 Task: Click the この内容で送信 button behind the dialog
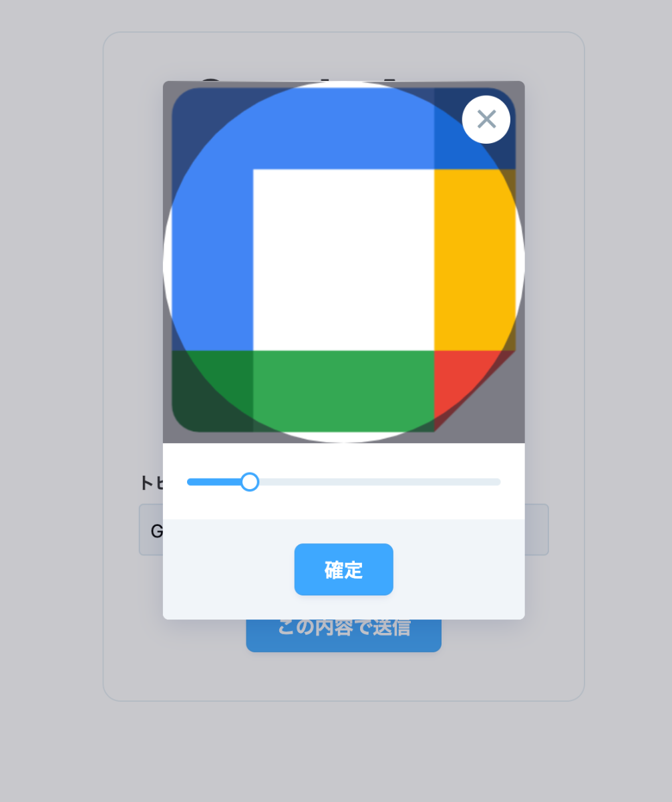click(x=343, y=636)
